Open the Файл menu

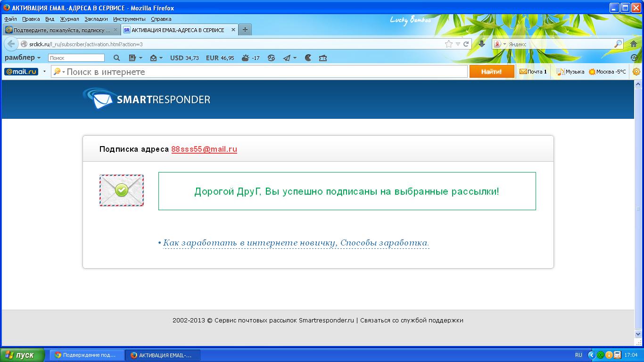[10, 19]
